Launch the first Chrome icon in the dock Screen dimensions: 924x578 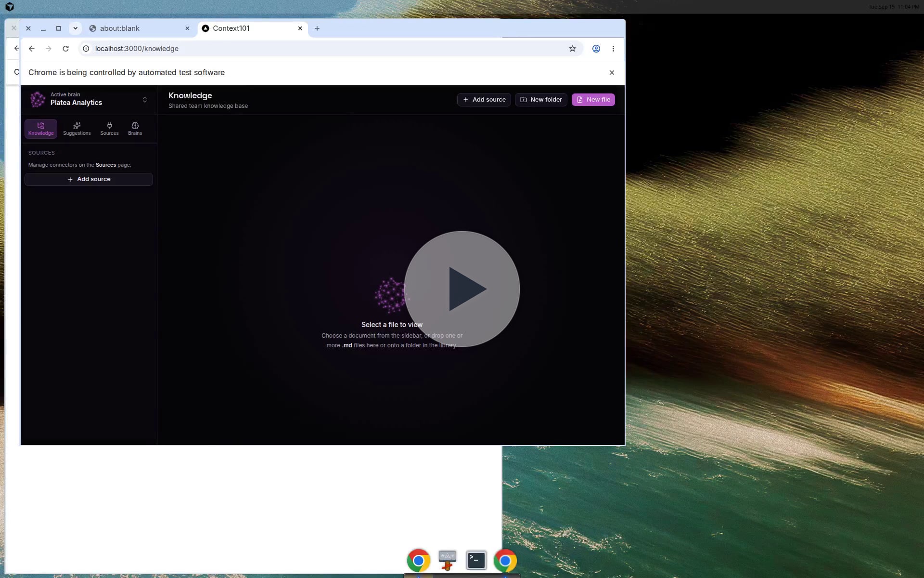tap(418, 560)
